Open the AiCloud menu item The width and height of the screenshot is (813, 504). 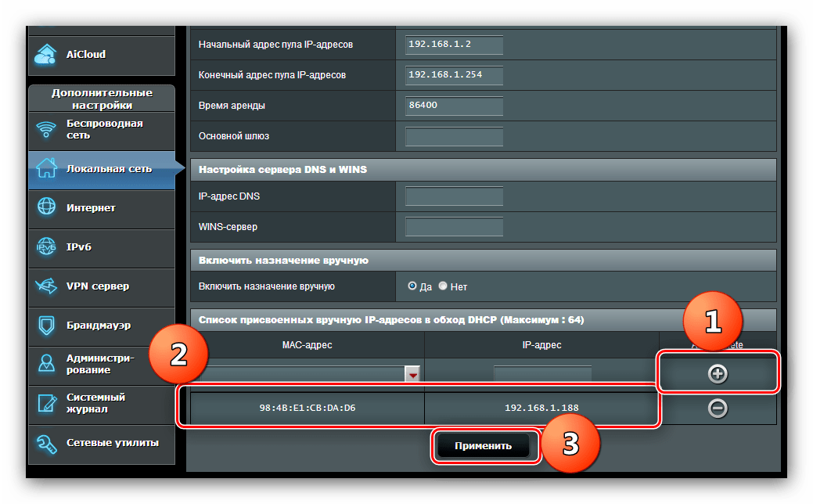102,55
